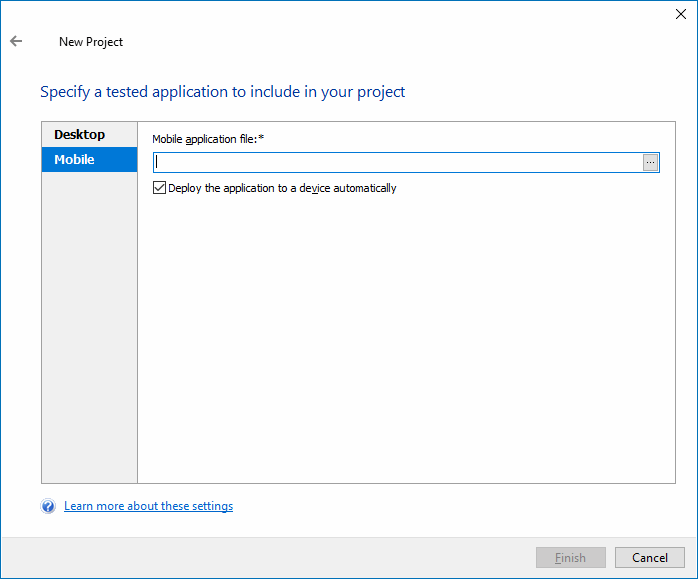Click the Finish button
Screen dimensions: 698x579
click(571, 558)
